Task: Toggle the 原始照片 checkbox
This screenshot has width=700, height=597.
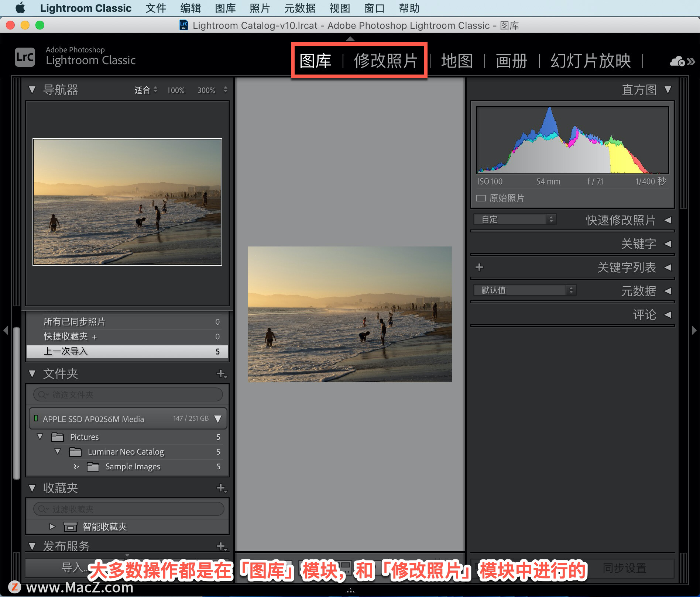Action: pyautogui.click(x=481, y=198)
